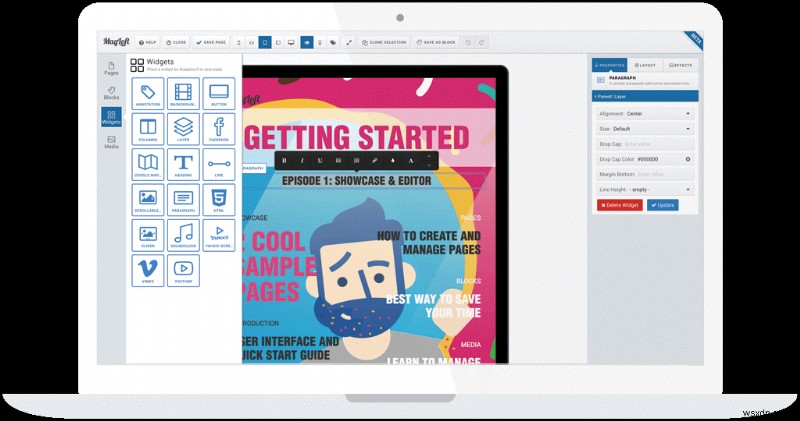Click the Undo arrow

tap(468, 42)
